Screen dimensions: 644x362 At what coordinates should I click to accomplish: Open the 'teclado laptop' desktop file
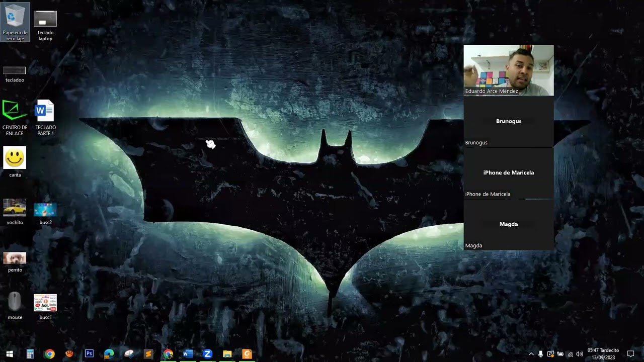(45, 25)
